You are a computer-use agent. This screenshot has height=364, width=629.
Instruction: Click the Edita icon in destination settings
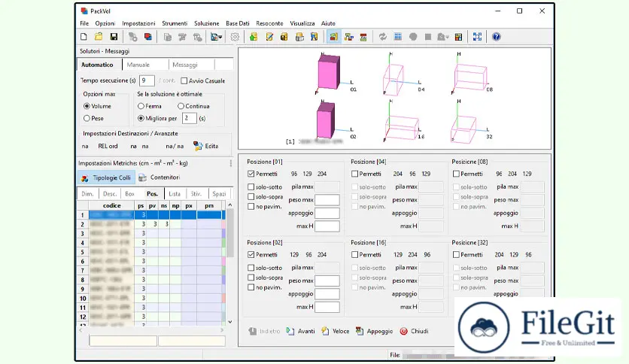point(198,146)
